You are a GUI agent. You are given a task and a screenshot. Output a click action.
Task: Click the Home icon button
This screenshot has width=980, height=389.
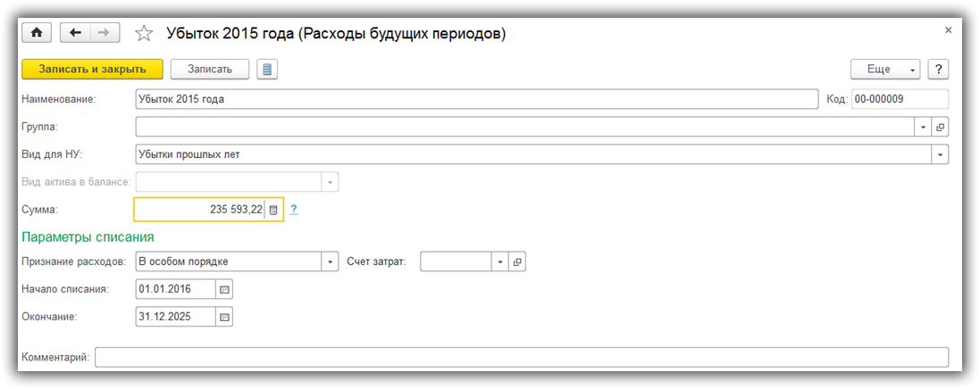37,33
